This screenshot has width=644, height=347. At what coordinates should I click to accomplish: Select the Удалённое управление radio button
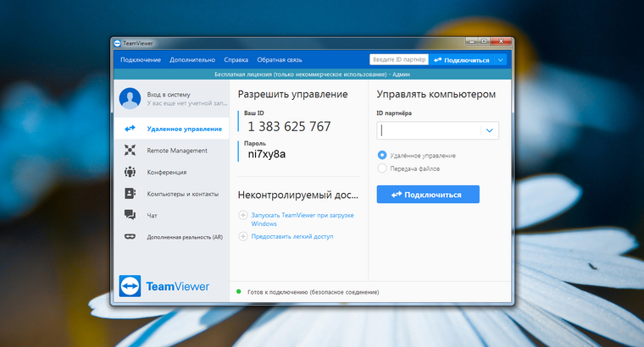[x=382, y=155]
